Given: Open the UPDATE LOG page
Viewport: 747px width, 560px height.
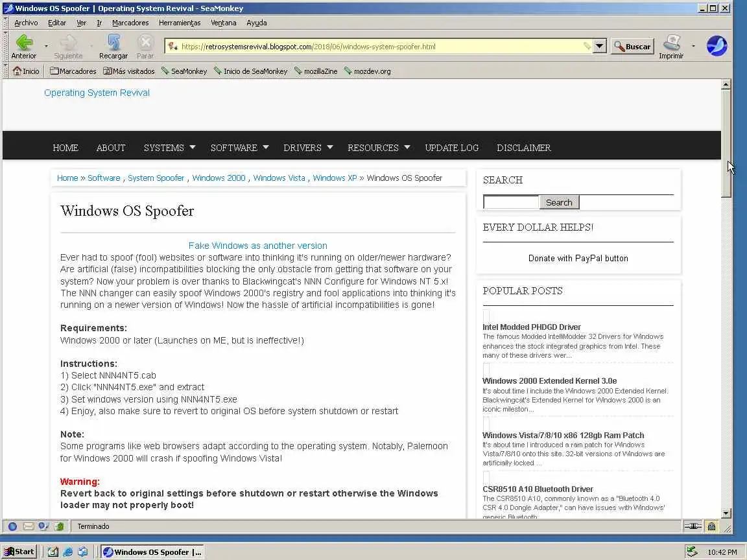Looking at the screenshot, I should 451,148.
